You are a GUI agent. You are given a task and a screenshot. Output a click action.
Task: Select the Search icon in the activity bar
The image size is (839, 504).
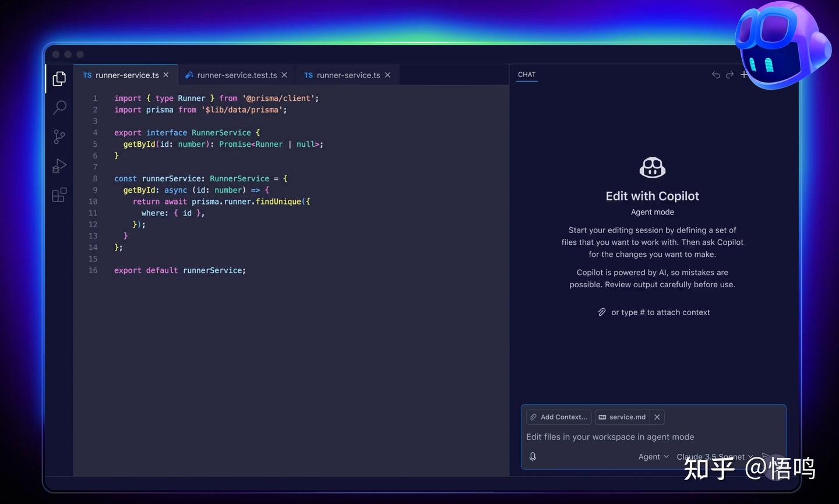point(59,108)
